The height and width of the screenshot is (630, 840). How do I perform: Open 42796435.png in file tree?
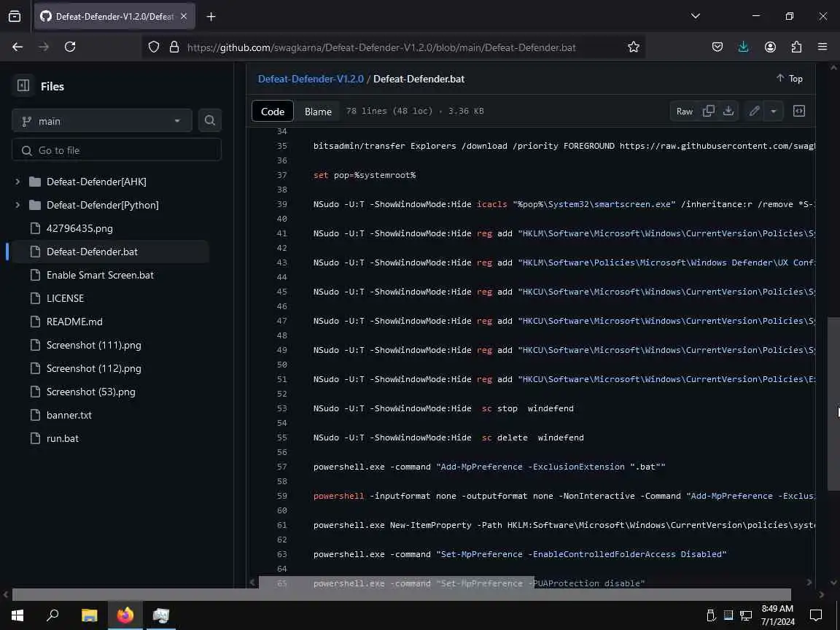click(79, 228)
